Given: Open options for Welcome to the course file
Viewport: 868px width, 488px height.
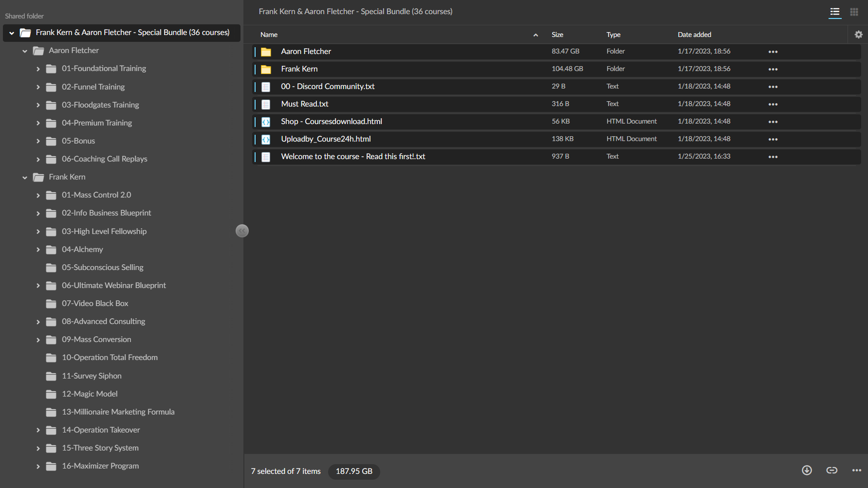Looking at the screenshot, I should coord(773,157).
